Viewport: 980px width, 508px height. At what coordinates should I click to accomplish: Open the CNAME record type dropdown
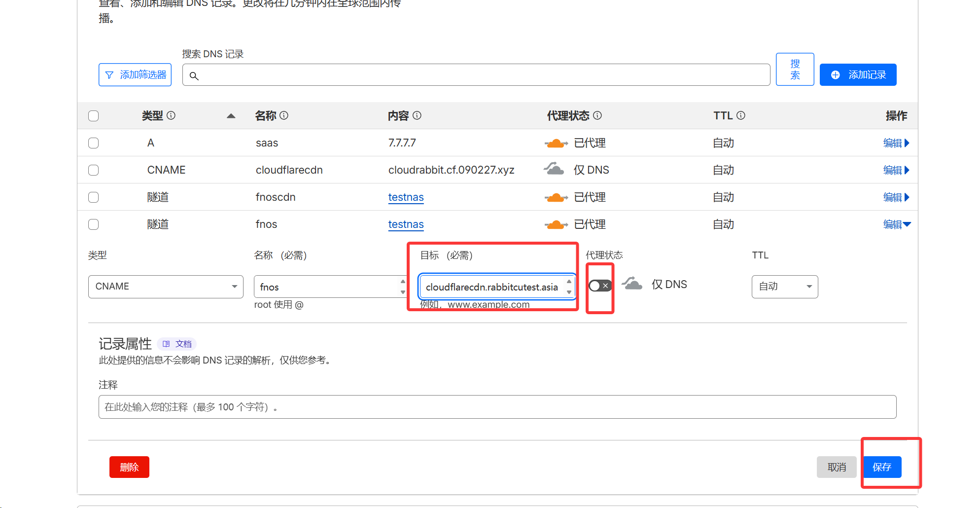166,287
